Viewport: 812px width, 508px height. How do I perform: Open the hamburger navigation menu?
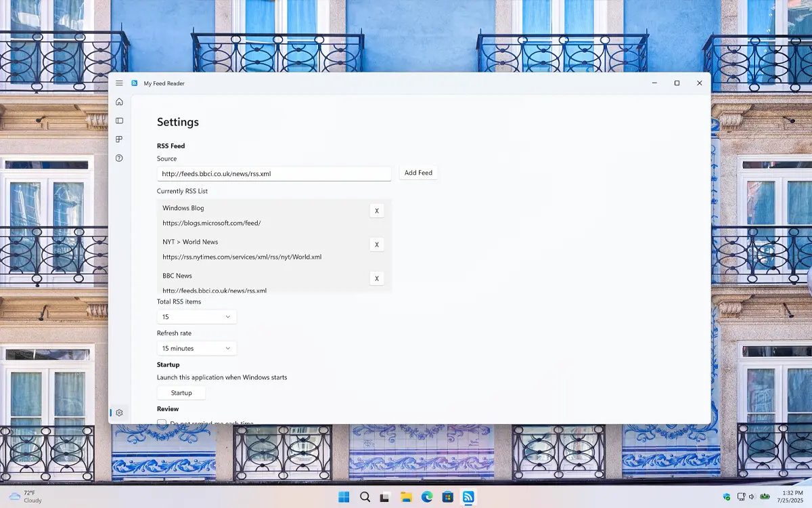[119, 83]
